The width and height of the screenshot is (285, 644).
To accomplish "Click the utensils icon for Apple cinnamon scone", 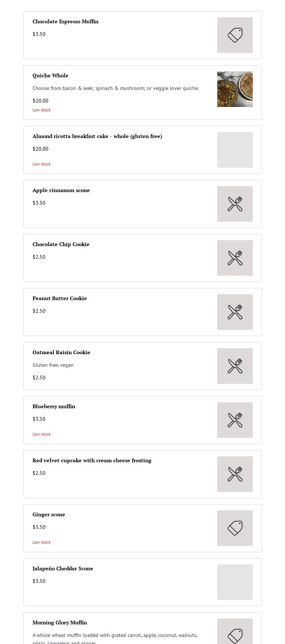I will [235, 204].
